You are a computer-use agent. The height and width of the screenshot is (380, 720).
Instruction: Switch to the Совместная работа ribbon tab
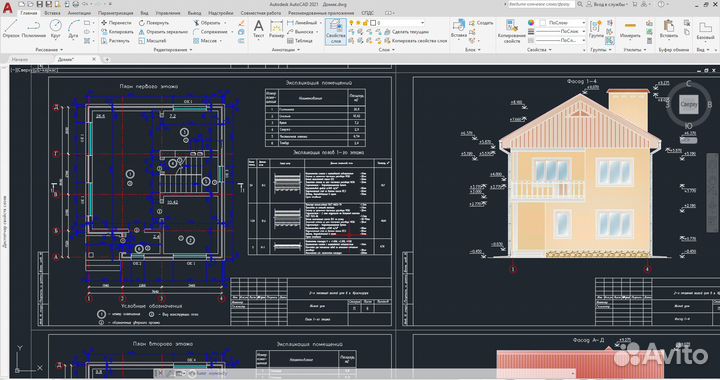(x=260, y=13)
